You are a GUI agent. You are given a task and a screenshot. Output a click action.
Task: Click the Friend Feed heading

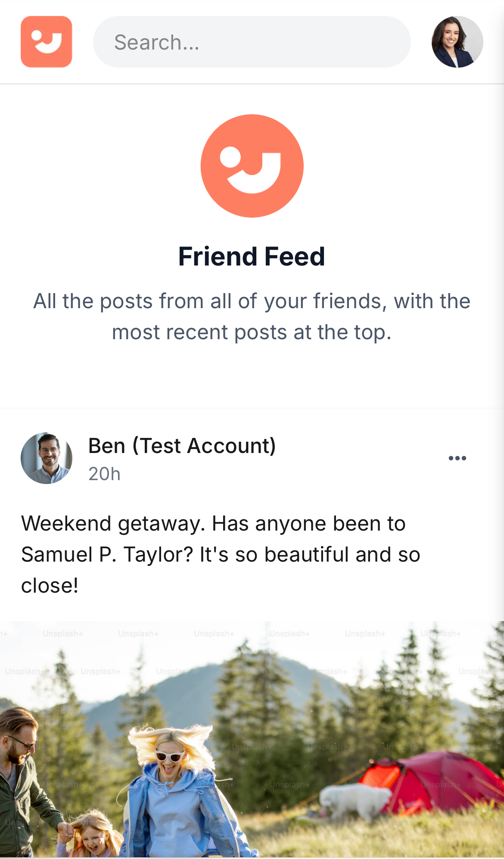pyautogui.click(x=252, y=256)
